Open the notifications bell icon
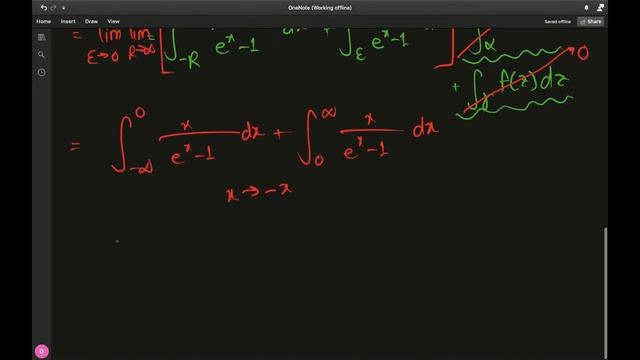Screen dimensions: 640x360 pos(587,8)
